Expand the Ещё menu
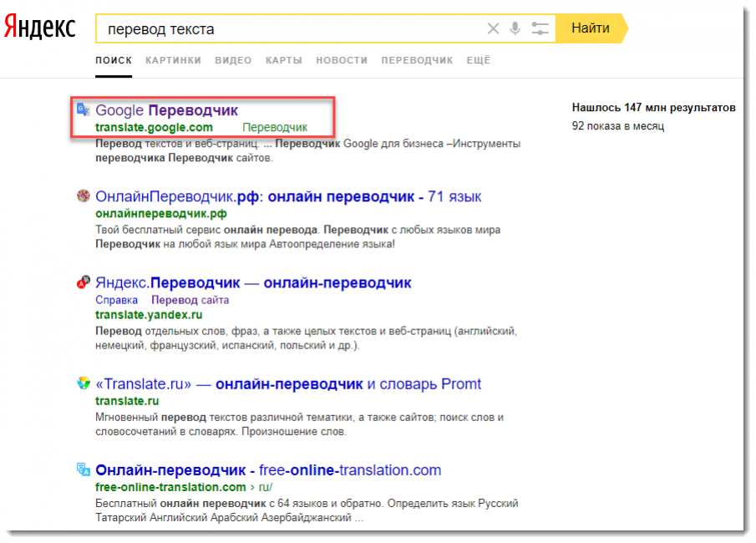756x543 pixels. tap(479, 60)
